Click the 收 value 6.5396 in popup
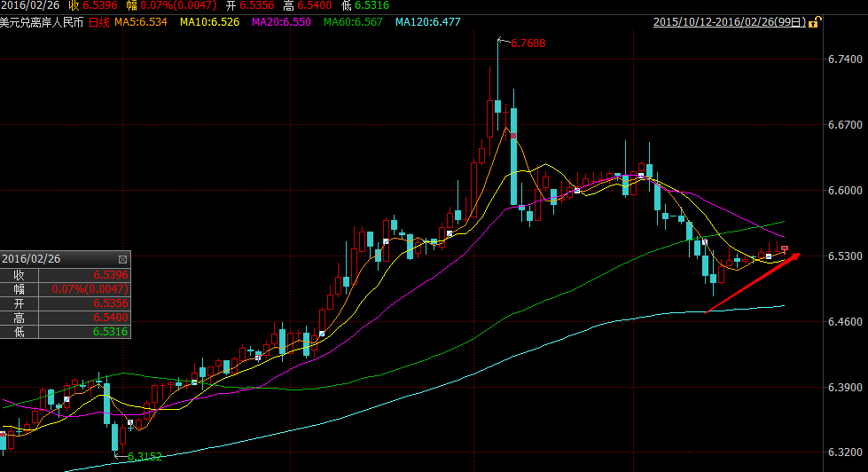This screenshot has height=472, width=868. [110, 275]
